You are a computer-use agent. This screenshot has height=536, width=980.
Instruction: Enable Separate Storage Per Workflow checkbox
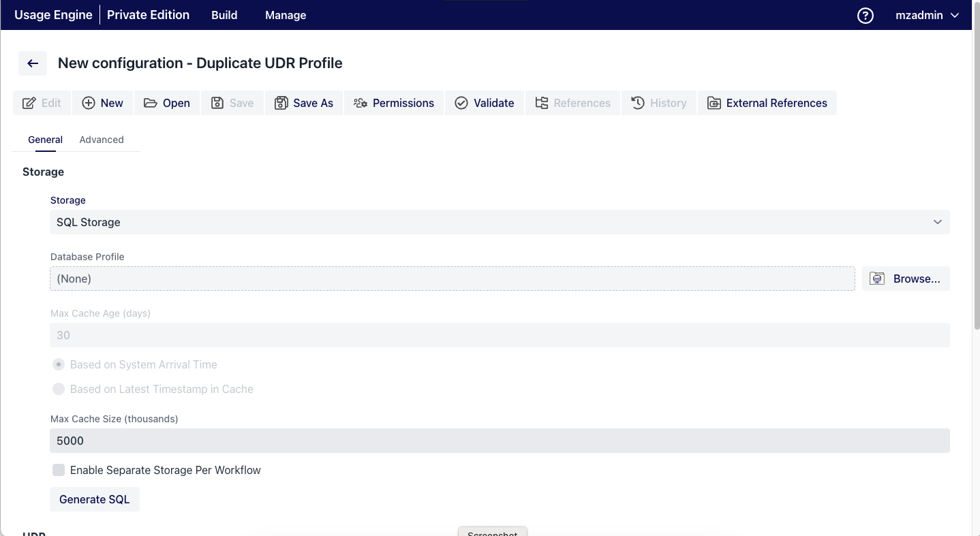pyautogui.click(x=59, y=470)
